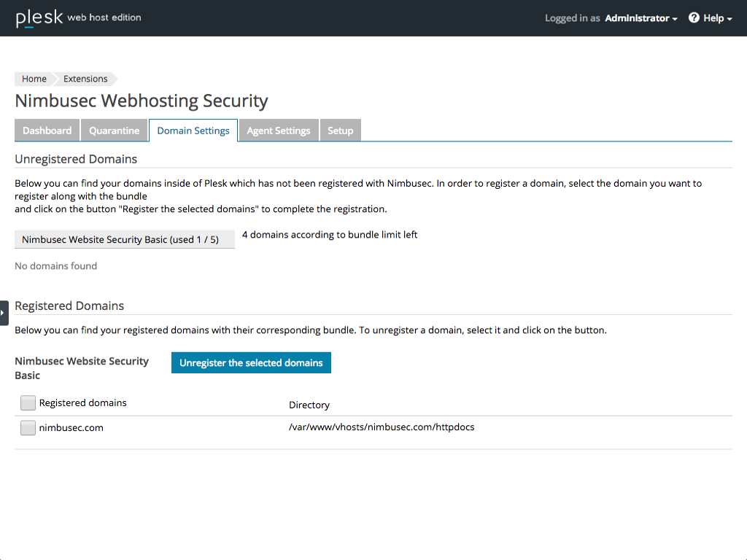Click the Directory column header
The width and height of the screenshot is (747, 560).
(309, 405)
